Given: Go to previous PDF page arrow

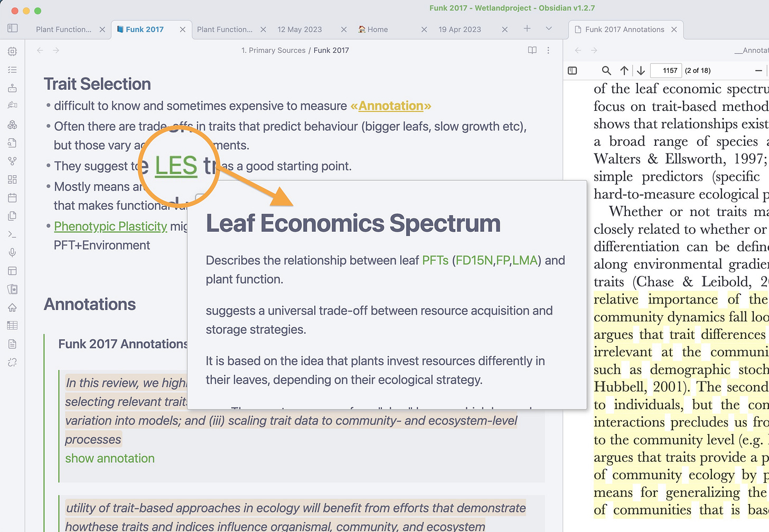Looking at the screenshot, I should click(x=624, y=70).
